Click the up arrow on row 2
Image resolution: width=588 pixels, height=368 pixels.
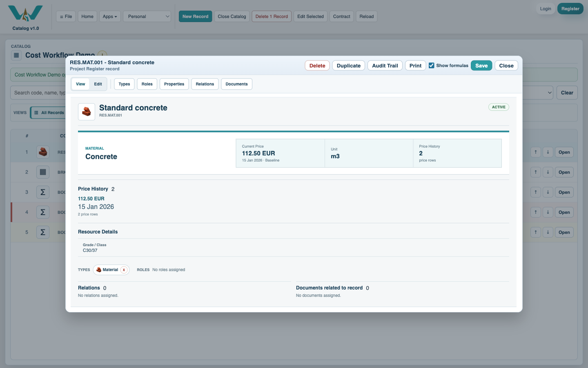coord(536,172)
